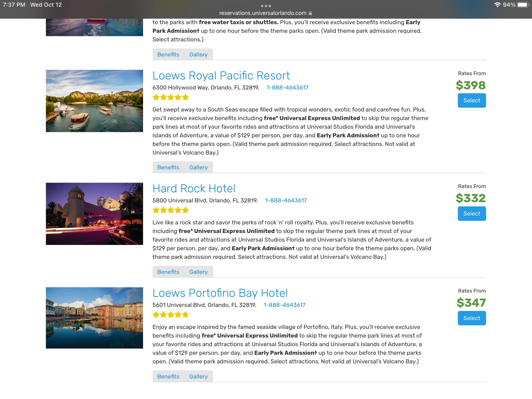532x399 pixels.
Task: Open Benefits tab for Hard Rock Hotel
Action: 168,272
